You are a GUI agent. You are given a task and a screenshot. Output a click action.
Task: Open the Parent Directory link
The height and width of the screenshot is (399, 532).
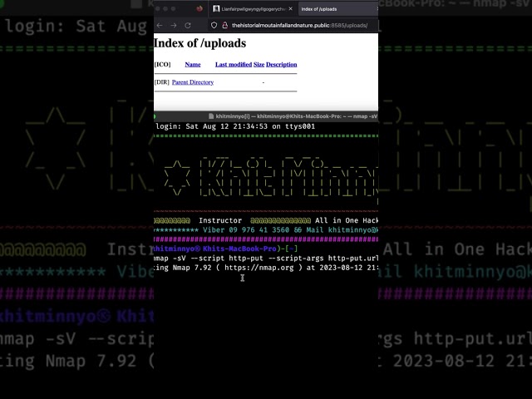193,82
